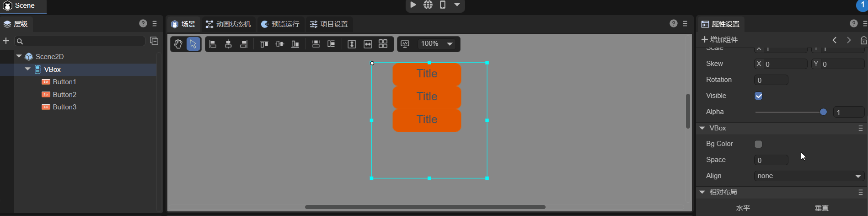Screen dimensions: 868x216
Task: Switch to the 动画状态机 tab
Action: coord(228,24)
